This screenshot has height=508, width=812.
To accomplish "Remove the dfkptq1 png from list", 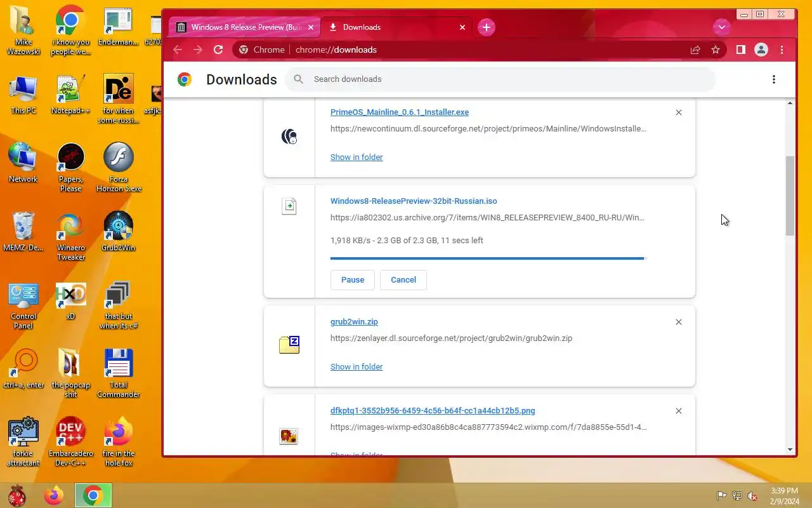I will coord(679,411).
